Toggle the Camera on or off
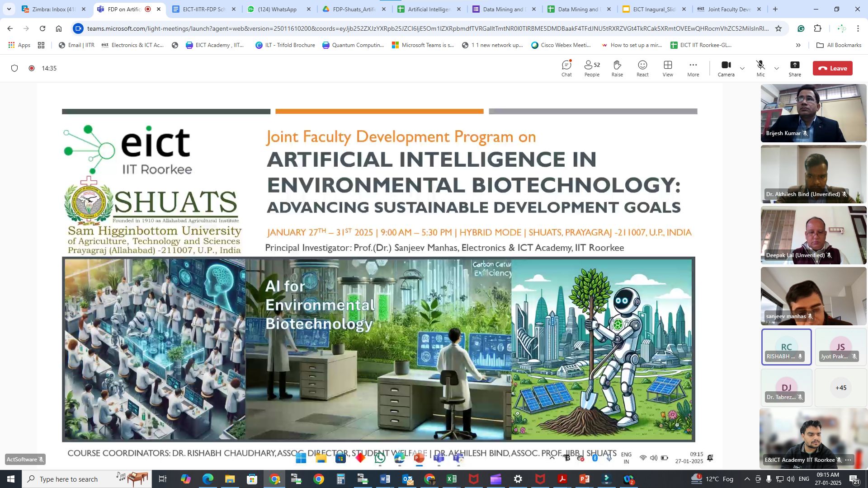The width and height of the screenshot is (868, 488). point(726,68)
